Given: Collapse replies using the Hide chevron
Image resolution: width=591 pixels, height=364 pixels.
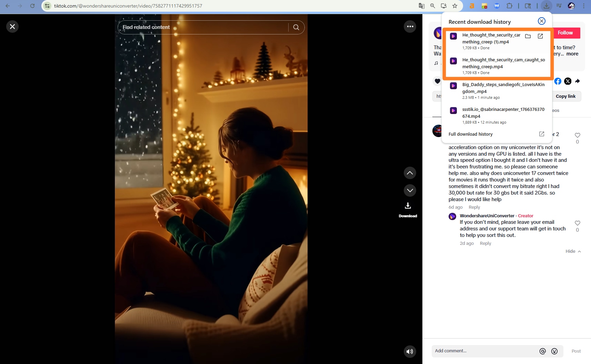Looking at the screenshot, I should (x=572, y=251).
